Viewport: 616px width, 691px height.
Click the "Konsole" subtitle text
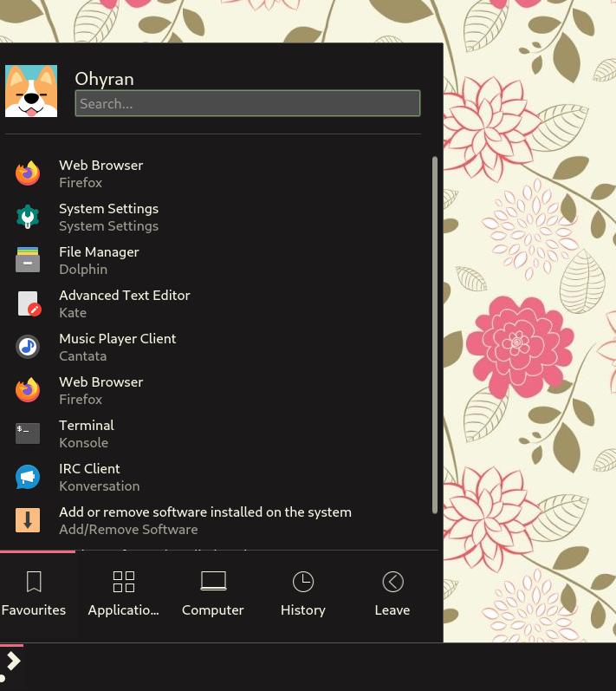(x=84, y=442)
